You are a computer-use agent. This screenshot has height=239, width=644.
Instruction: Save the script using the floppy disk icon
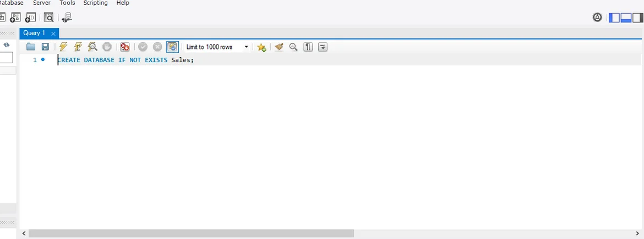pos(45,47)
